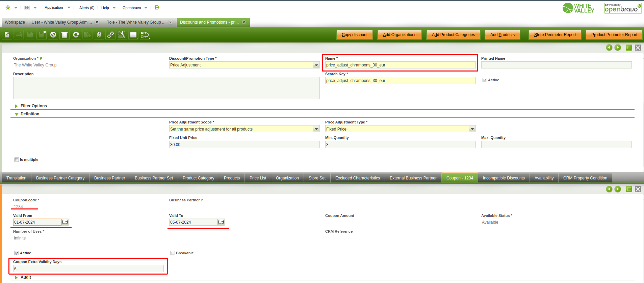Open the Product Category tab

click(x=198, y=178)
